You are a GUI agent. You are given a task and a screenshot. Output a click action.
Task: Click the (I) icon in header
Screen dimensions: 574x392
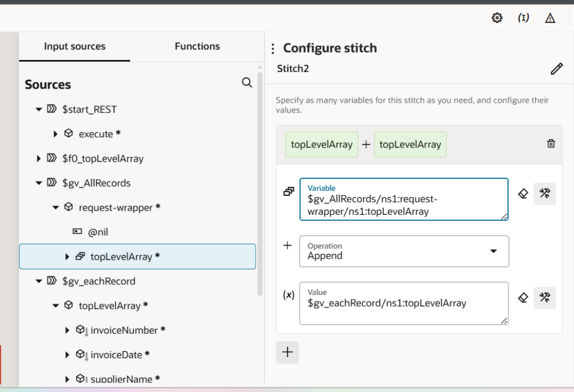click(524, 18)
